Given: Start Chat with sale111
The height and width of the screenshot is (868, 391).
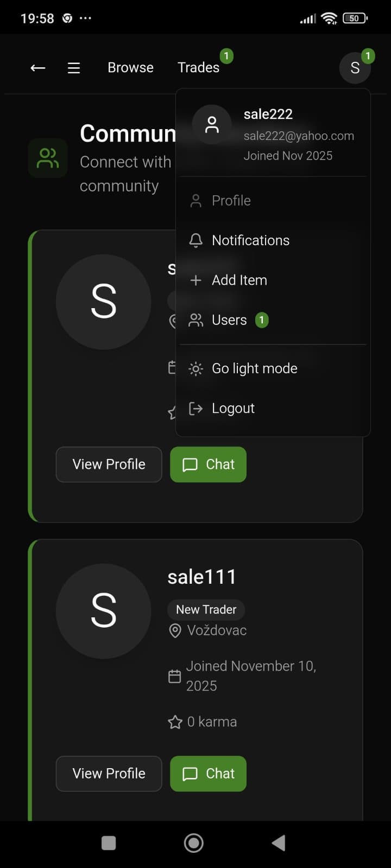Looking at the screenshot, I should click(208, 774).
